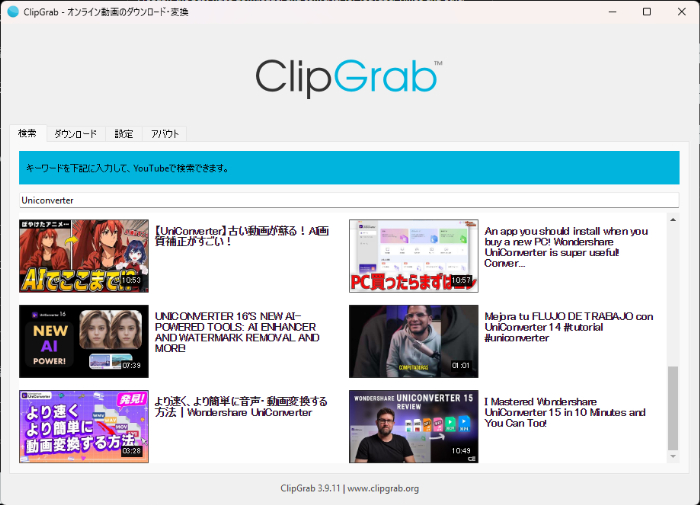The width and height of the screenshot is (700, 505).
Task: Open the PC買ったらまずは thumbnail
Action: [414, 256]
